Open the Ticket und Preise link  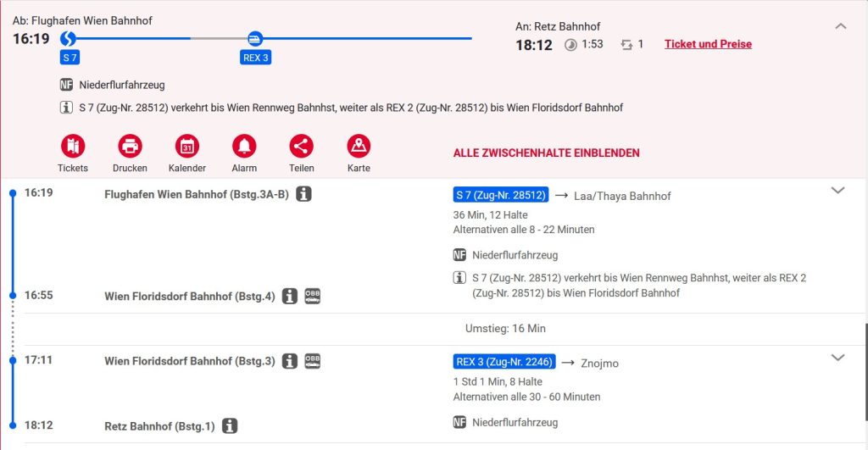pyautogui.click(x=708, y=44)
